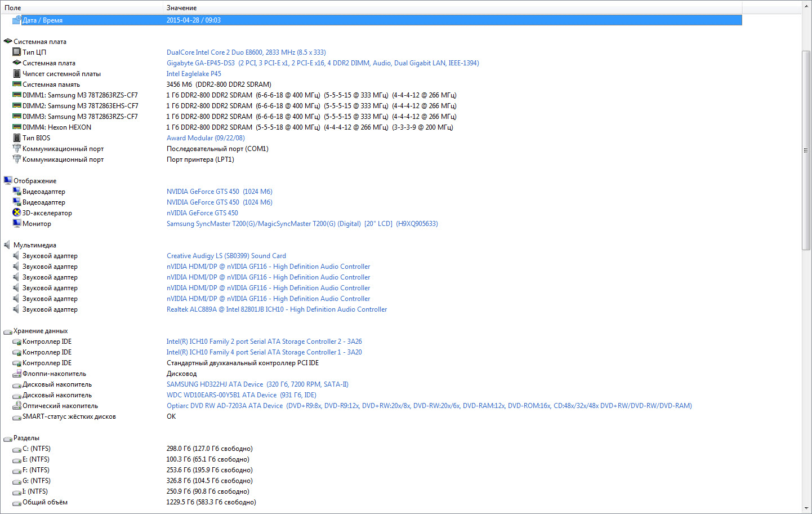The width and height of the screenshot is (812, 514).
Task: Click the vertical scrollbar thumb
Action: click(806, 150)
